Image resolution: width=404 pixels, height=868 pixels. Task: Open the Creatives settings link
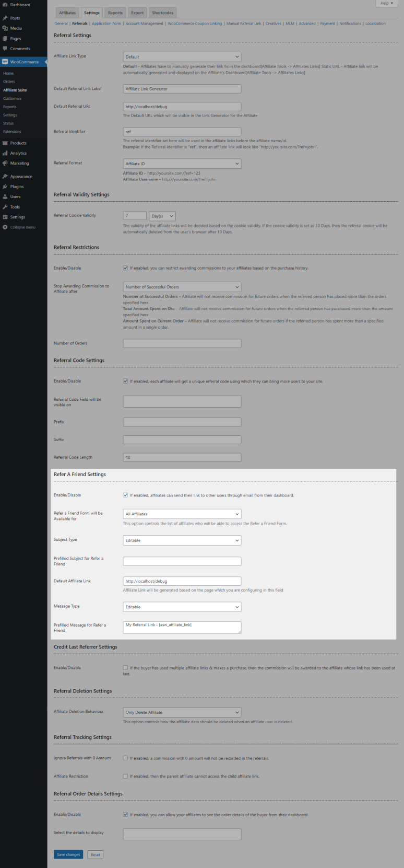pos(274,24)
